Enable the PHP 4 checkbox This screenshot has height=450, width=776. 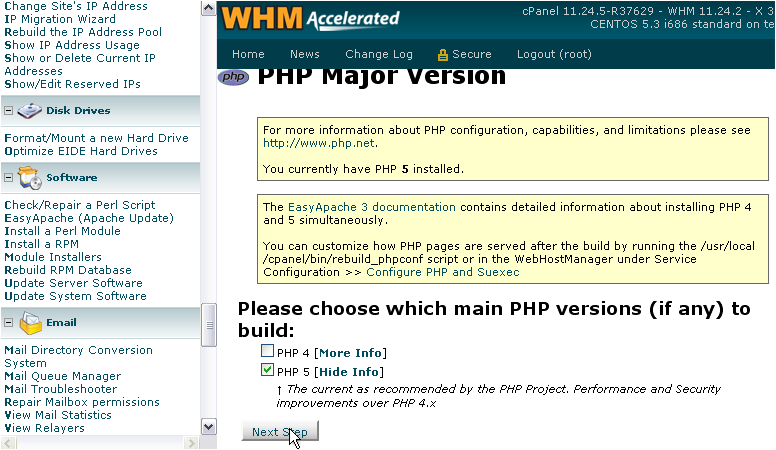(267, 352)
